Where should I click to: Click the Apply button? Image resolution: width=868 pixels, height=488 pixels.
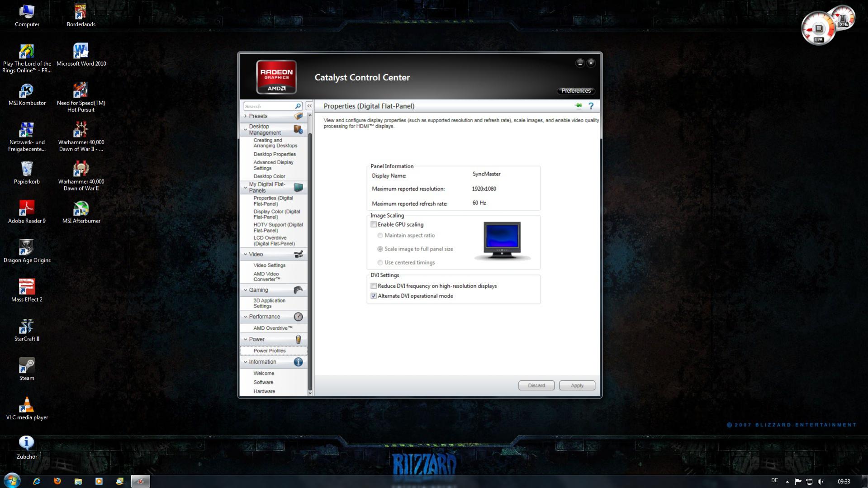pos(577,385)
